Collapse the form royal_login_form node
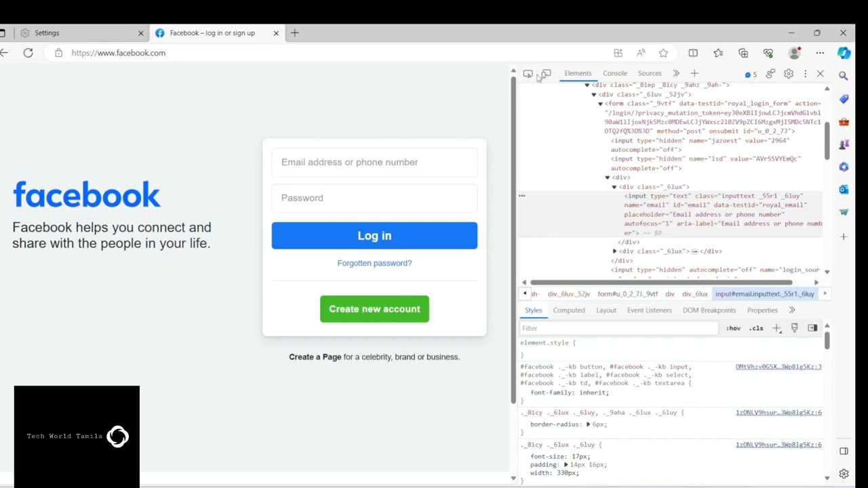 click(601, 104)
